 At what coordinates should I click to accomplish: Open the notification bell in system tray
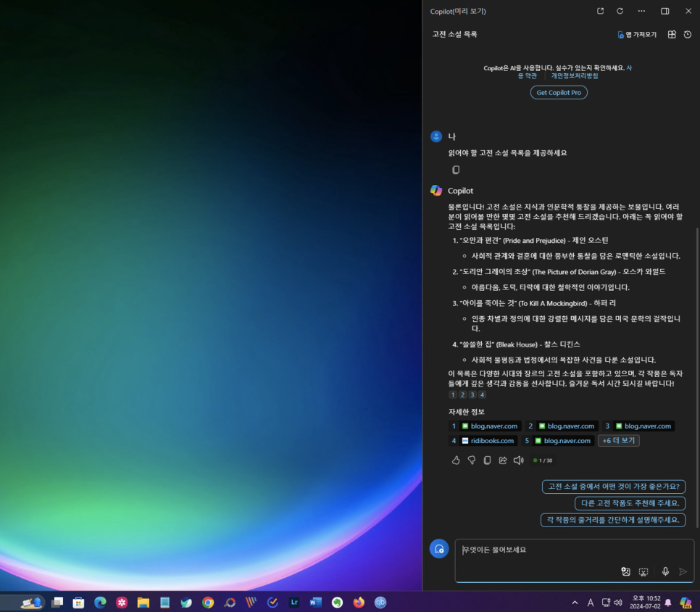click(x=668, y=603)
